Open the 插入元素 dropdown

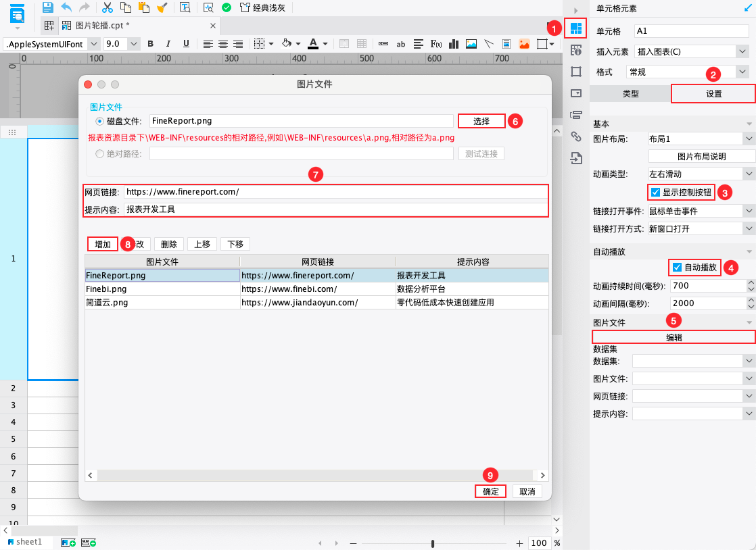pos(742,51)
